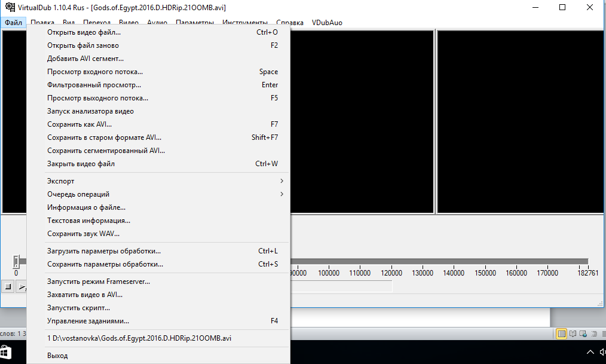
Task: Show hidden system tray icons
Action: (590, 352)
